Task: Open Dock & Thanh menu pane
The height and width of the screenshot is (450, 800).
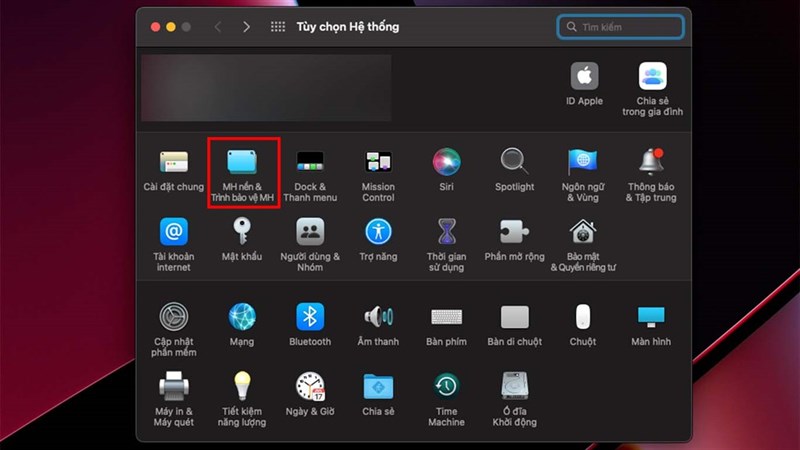Action: click(x=310, y=174)
